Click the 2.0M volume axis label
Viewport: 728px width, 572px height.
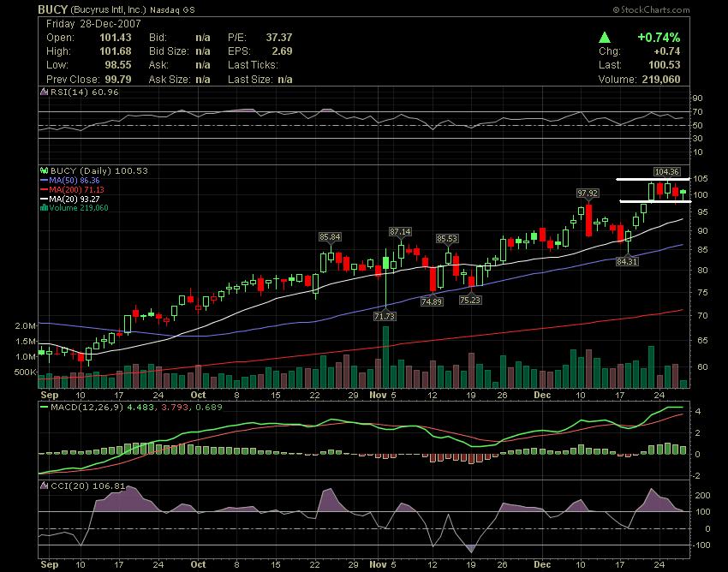click(25, 326)
